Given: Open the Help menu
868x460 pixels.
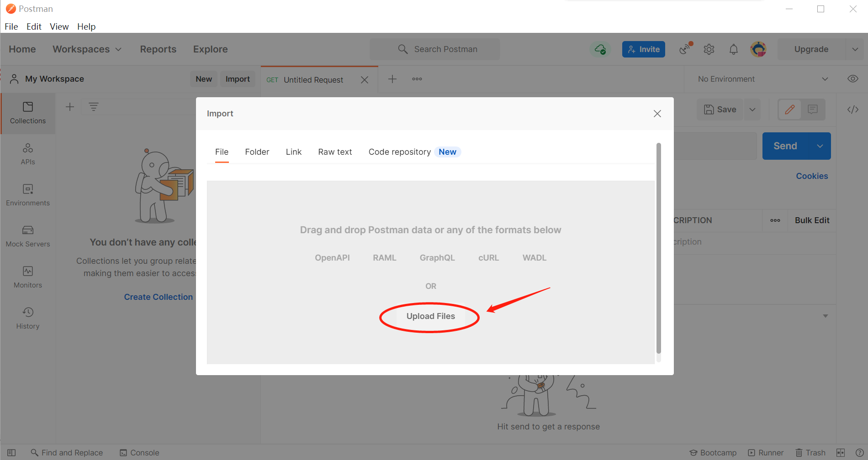Looking at the screenshot, I should pos(86,26).
